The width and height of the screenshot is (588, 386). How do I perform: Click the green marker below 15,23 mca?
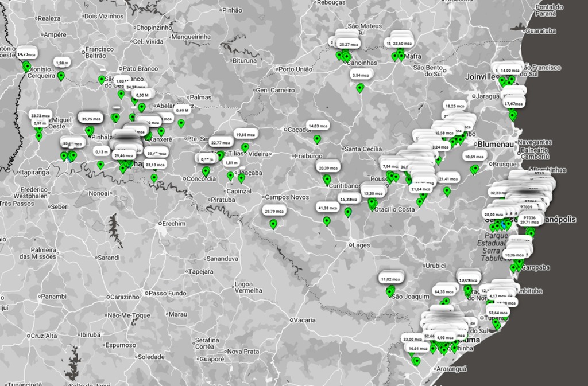tap(348, 212)
